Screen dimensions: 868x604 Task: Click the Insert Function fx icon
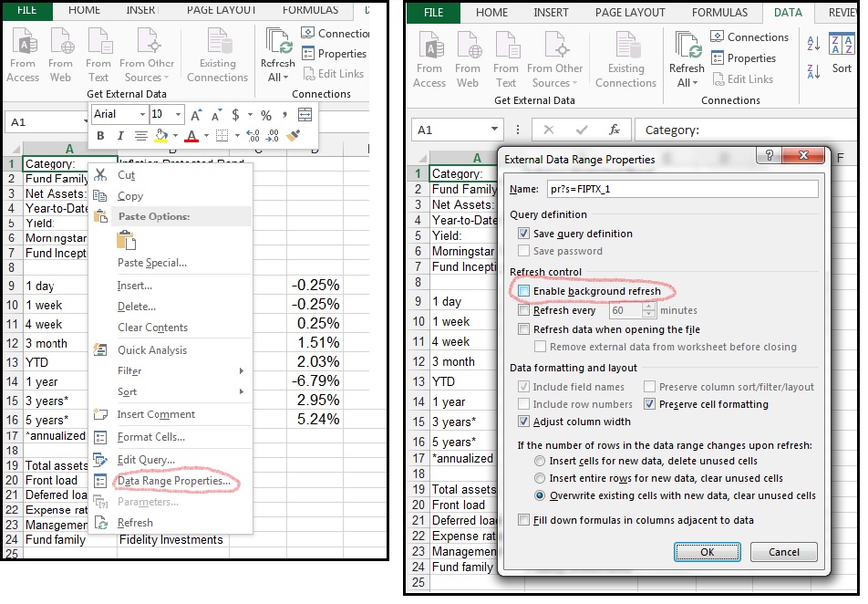[x=614, y=130]
